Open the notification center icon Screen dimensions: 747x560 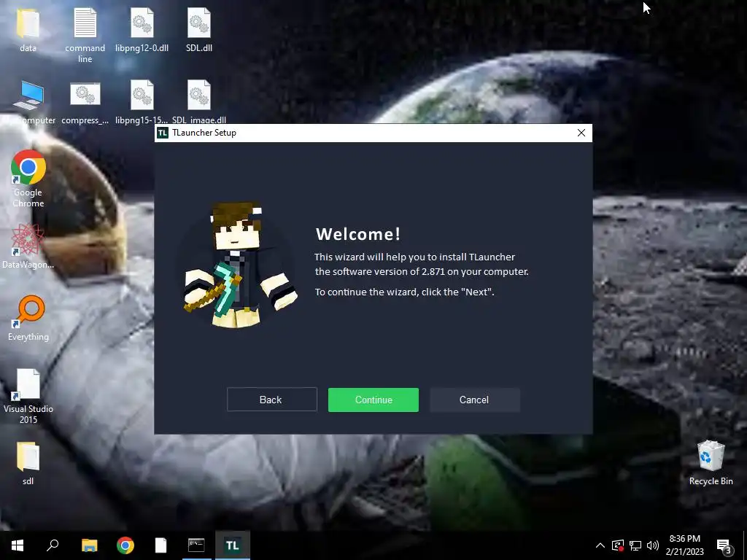(724, 545)
